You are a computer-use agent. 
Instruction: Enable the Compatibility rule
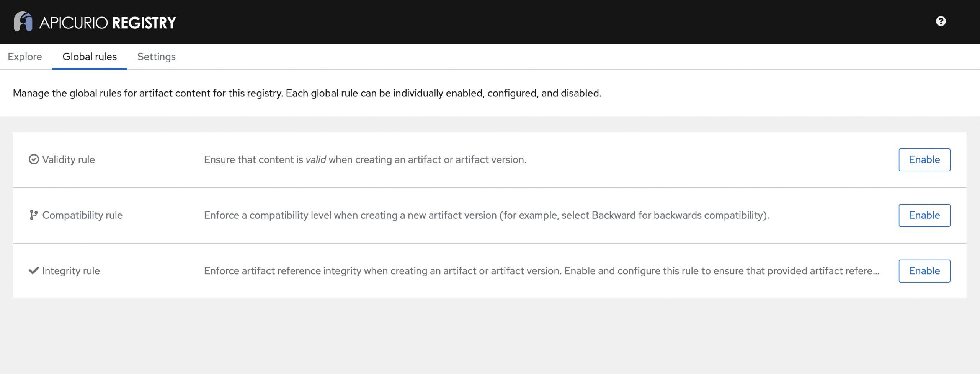tap(924, 215)
